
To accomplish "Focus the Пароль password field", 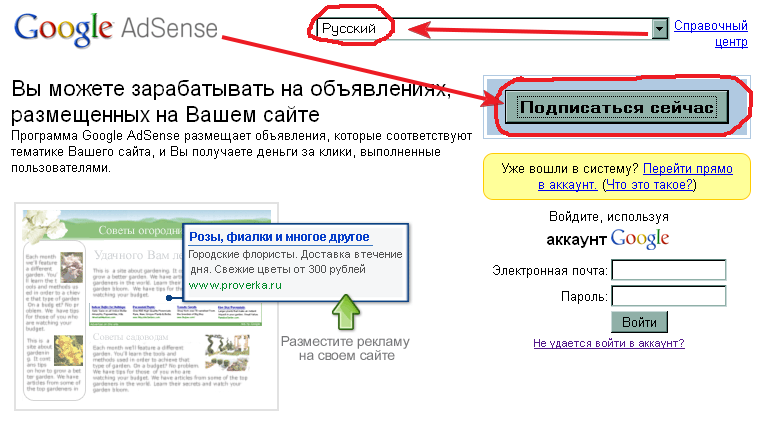I will [x=668, y=296].
